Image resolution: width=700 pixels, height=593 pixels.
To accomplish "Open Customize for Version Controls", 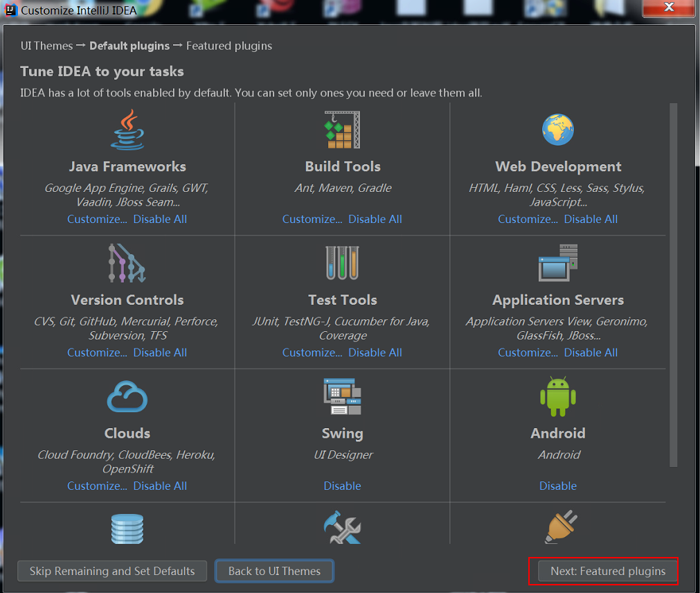I will click(97, 353).
